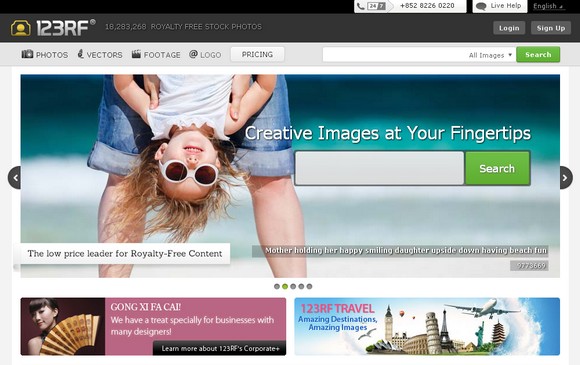Click the Logo @ icon

[193, 54]
